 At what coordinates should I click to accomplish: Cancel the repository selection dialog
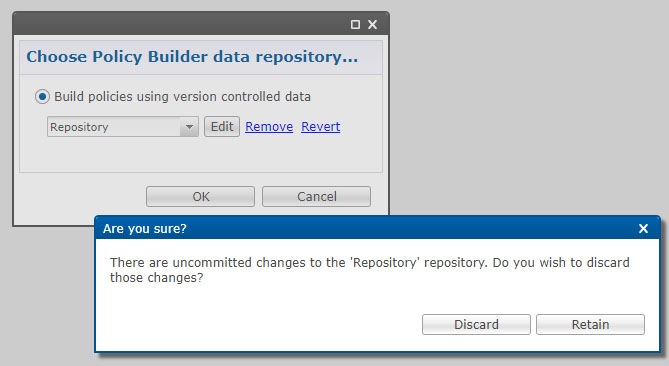(317, 197)
